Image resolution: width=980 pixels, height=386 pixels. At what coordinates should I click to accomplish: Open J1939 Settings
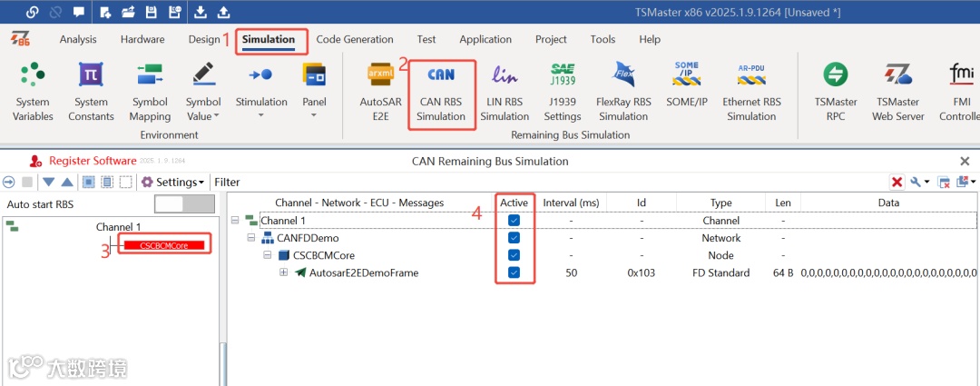click(563, 92)
